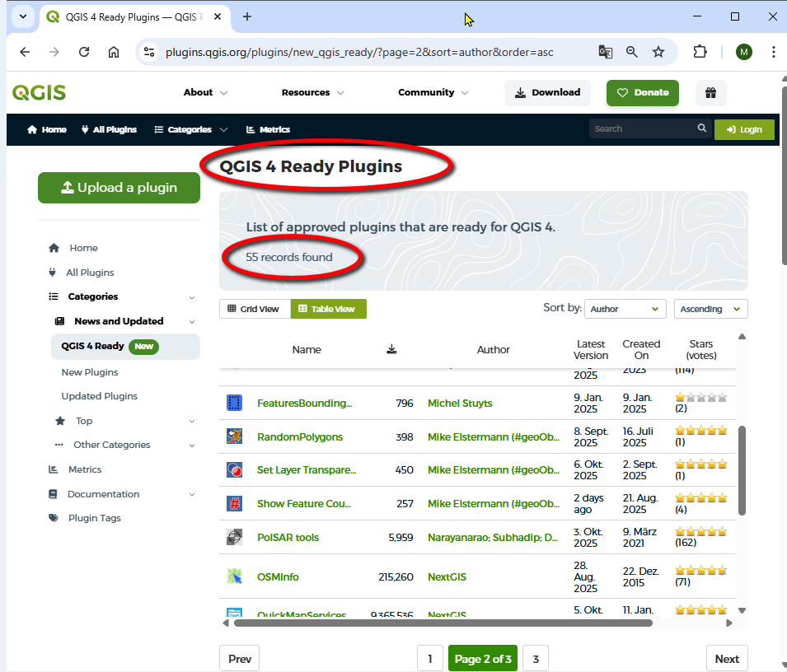Open Metrics in top navigation bar
This screenshot has width=787, height=672.
click(268, 129)
